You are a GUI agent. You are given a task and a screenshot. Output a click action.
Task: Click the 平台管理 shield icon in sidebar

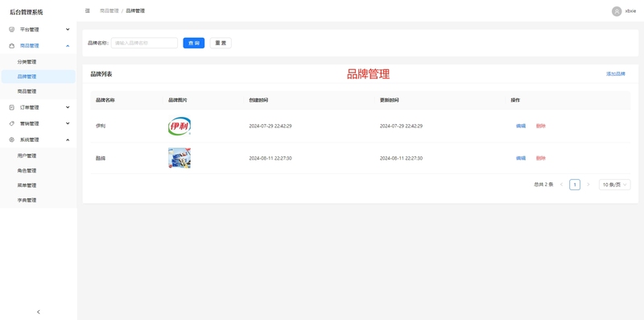click(11, 29)
